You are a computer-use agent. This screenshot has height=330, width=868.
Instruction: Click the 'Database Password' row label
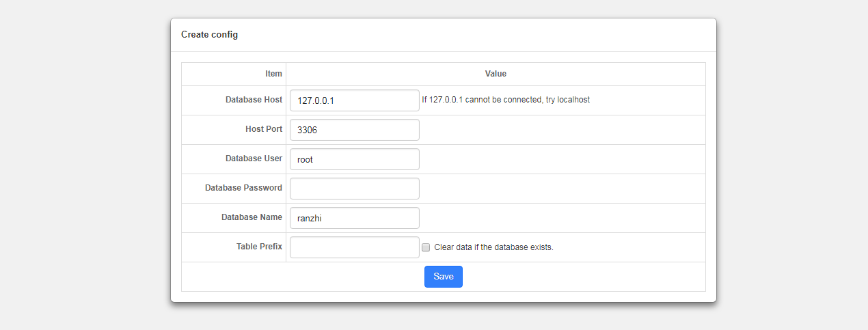(x=243, y=188)
